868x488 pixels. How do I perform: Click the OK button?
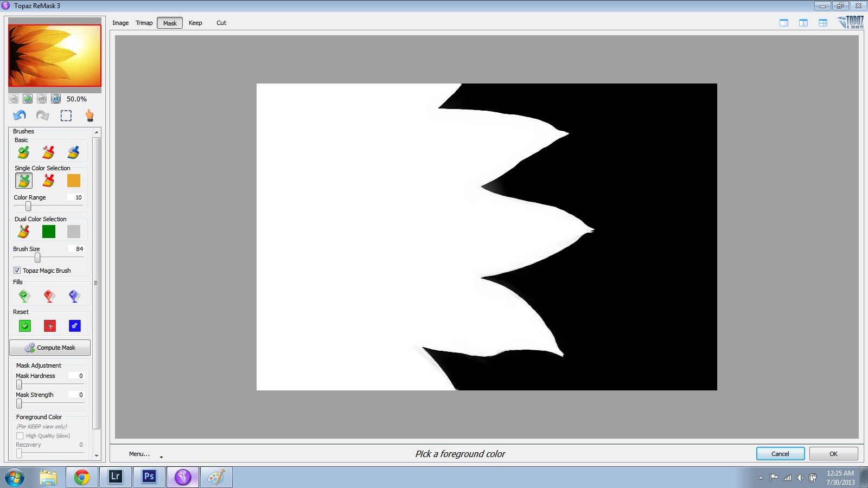(833, 454)
